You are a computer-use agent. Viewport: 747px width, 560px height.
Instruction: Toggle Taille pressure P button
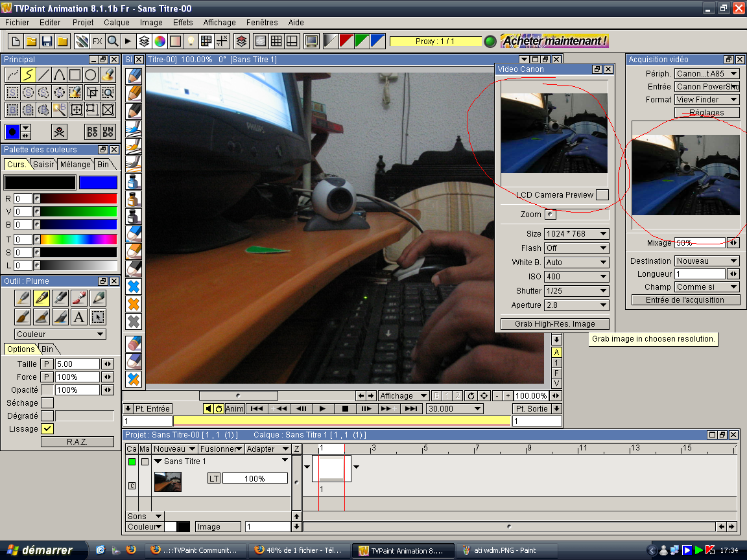(x=47, y=364)
